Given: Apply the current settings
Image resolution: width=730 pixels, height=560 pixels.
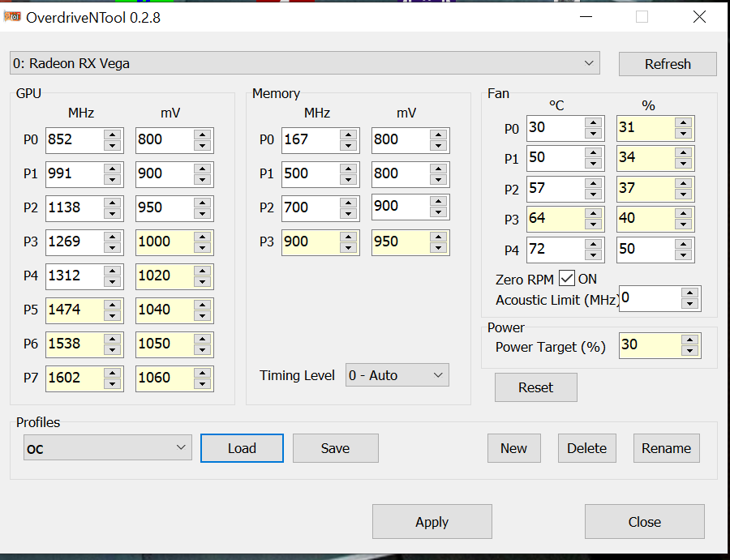Looking at the screenshot, I should pos(432,521).
